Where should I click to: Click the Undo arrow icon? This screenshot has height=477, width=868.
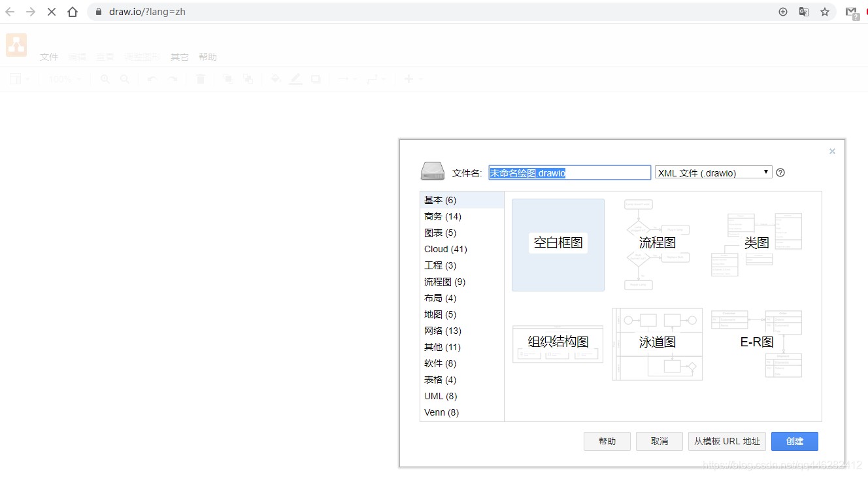point(150,78)
